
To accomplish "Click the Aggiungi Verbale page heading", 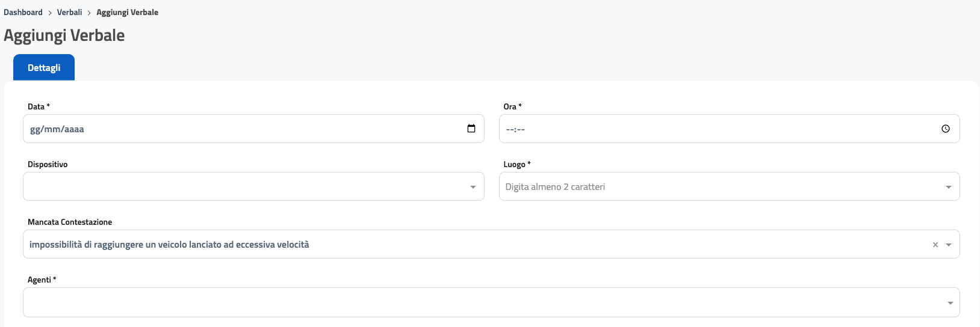I will (64, 35).
